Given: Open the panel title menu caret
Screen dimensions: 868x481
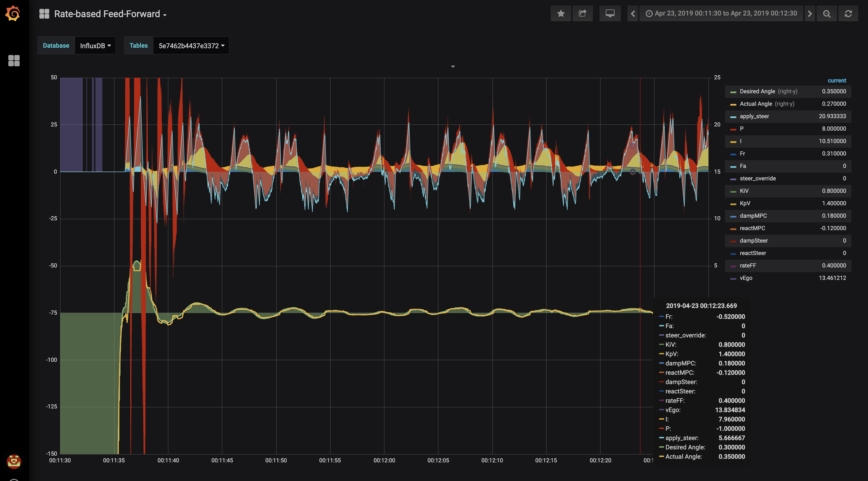Looking at the screenshot, I should tap(453, 67).
